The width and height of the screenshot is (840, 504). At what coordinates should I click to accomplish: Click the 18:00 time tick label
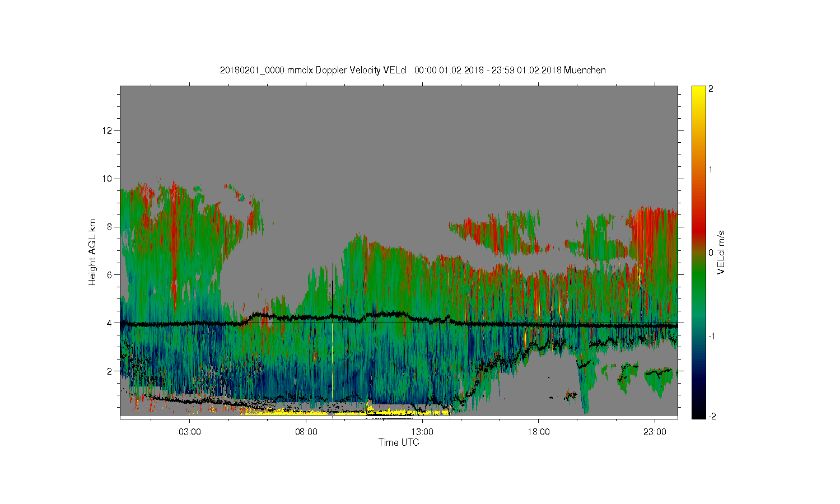(539, 432)
